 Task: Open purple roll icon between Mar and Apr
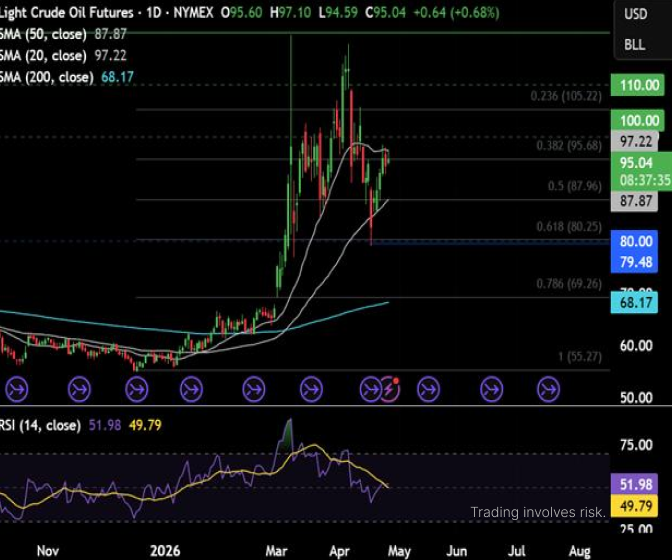click(311, 389)
